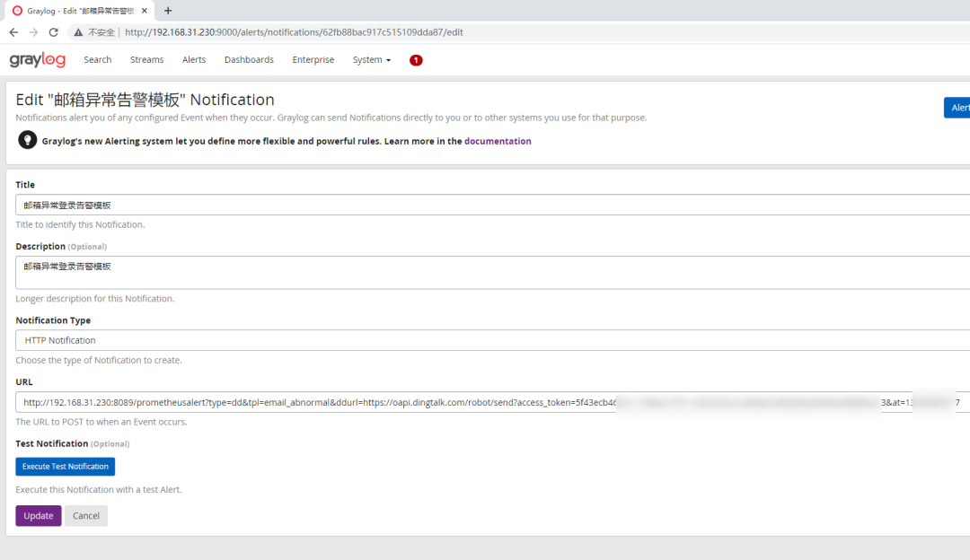Go back with browser back arrow
970x560 pixels.
point(13,32)
